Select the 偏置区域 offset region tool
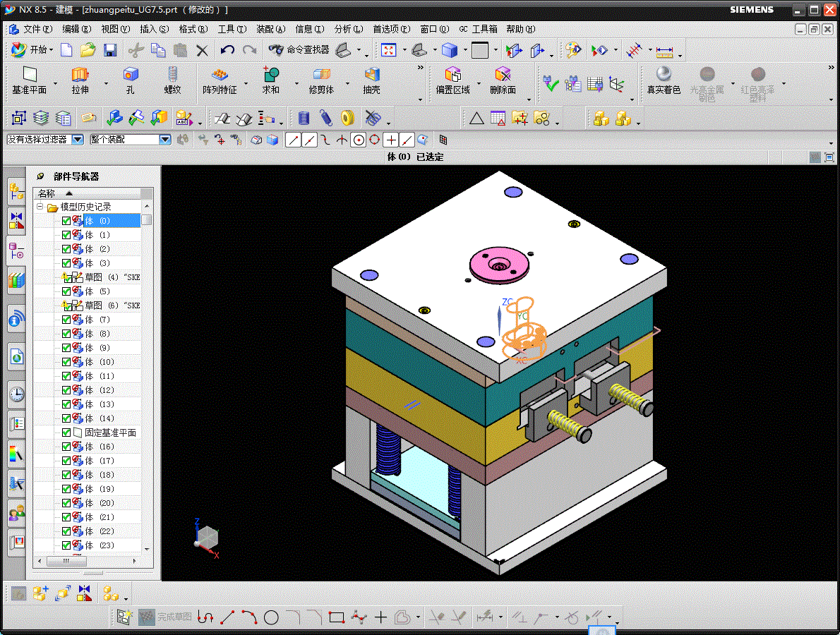The width and height of the screenshot is (840, 635). [x=452, y=81]
